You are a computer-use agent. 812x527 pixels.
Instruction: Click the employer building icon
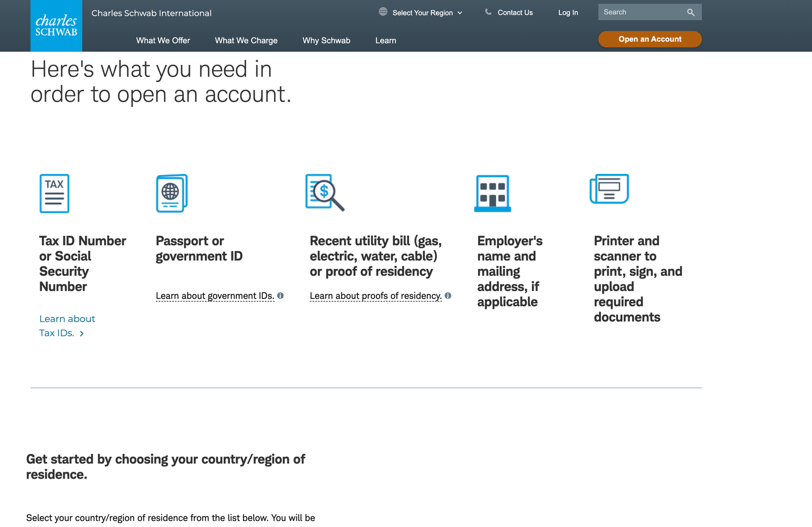[x=492, y=193]
